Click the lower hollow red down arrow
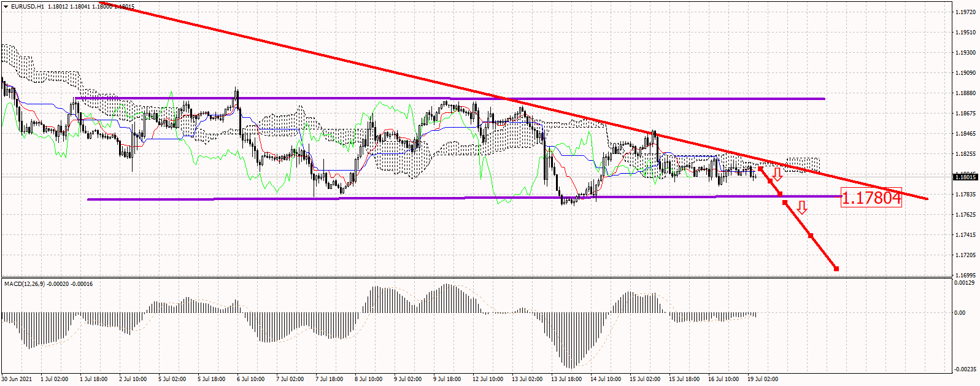The height and width of the screenshot is (386, 980). [801, 208]
